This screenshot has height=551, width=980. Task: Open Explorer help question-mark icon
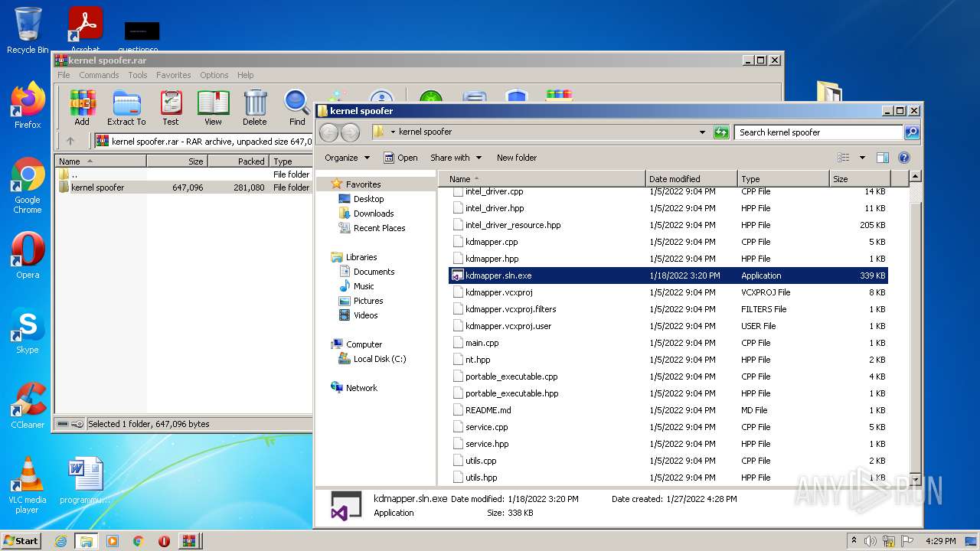coord(903,158)
